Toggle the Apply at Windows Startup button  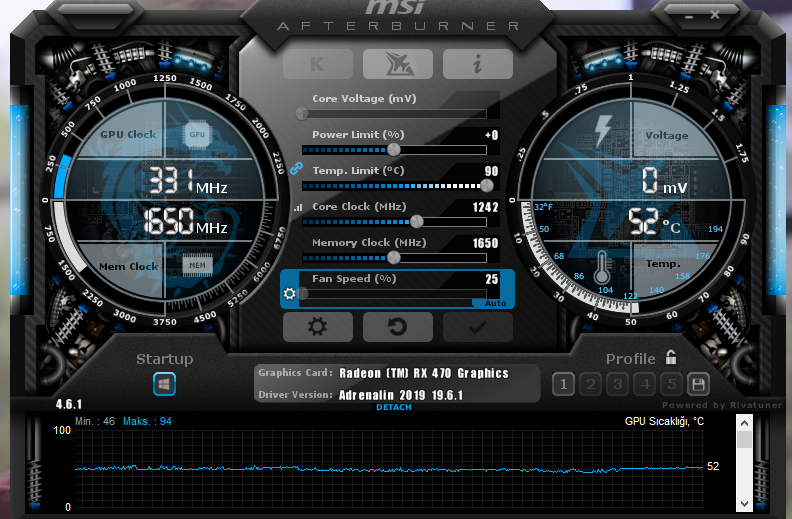[165, 384]
